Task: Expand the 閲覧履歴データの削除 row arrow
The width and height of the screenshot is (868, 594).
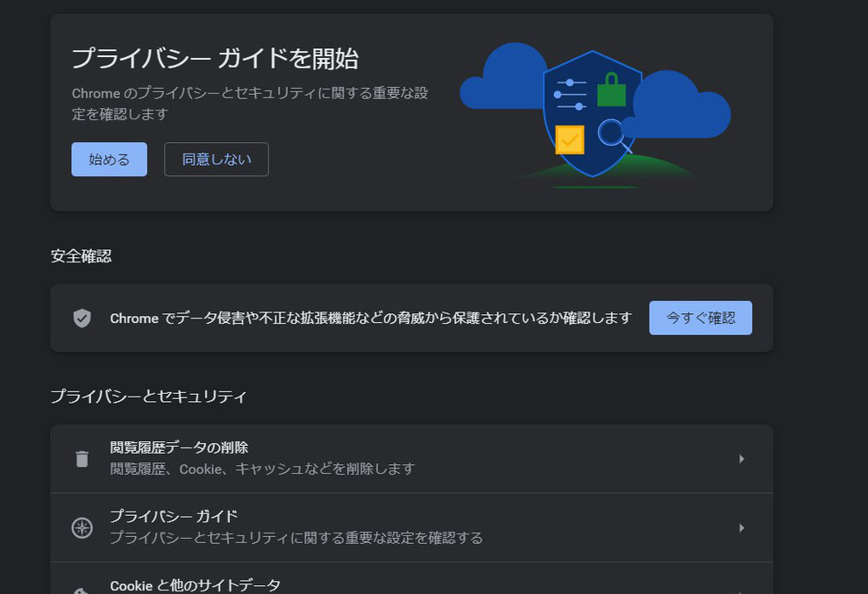Action: pos(741,459)
